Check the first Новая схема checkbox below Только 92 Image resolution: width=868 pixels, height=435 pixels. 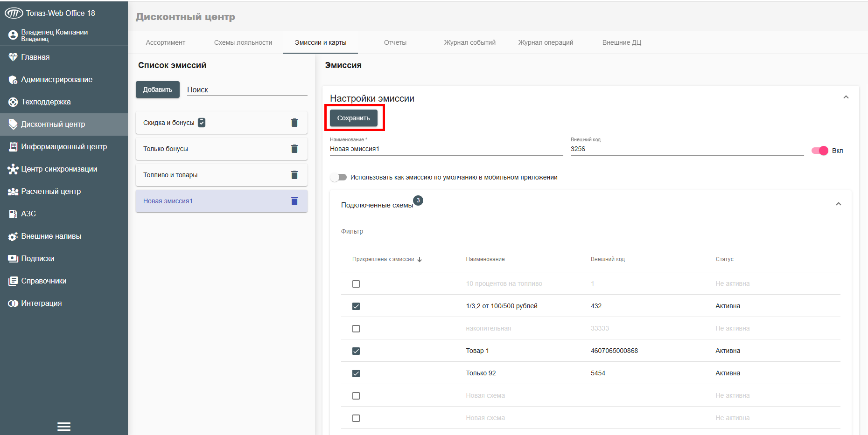click(x=356, y=396)
